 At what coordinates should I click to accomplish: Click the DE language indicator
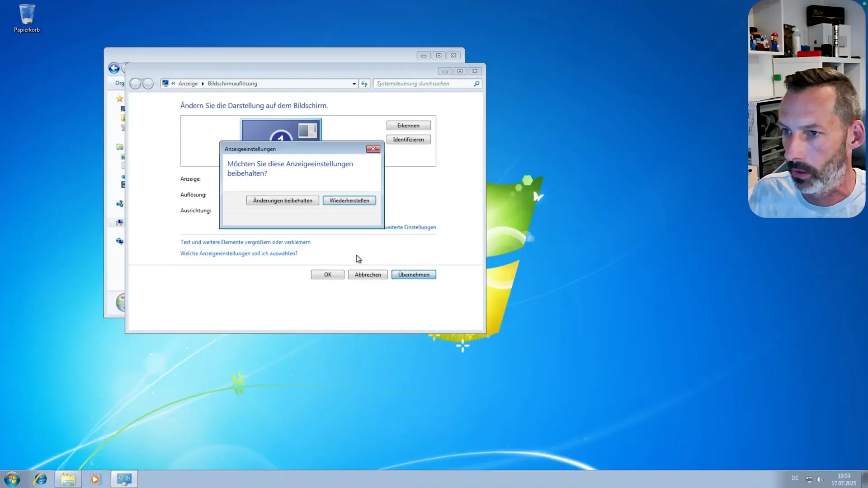click(795, 478)
